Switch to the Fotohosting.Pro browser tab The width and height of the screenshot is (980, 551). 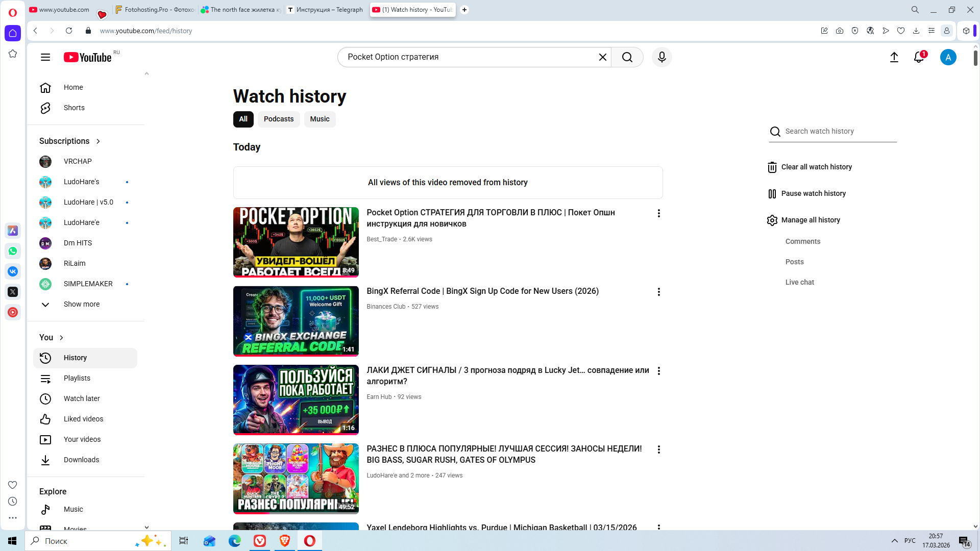(x=155, y=10)
